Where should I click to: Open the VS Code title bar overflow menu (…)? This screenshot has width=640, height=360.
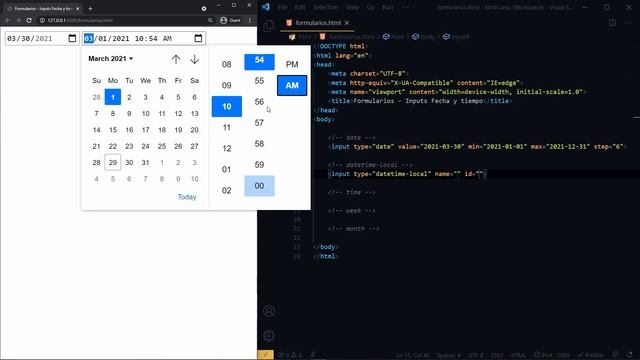tap(405, 7)
